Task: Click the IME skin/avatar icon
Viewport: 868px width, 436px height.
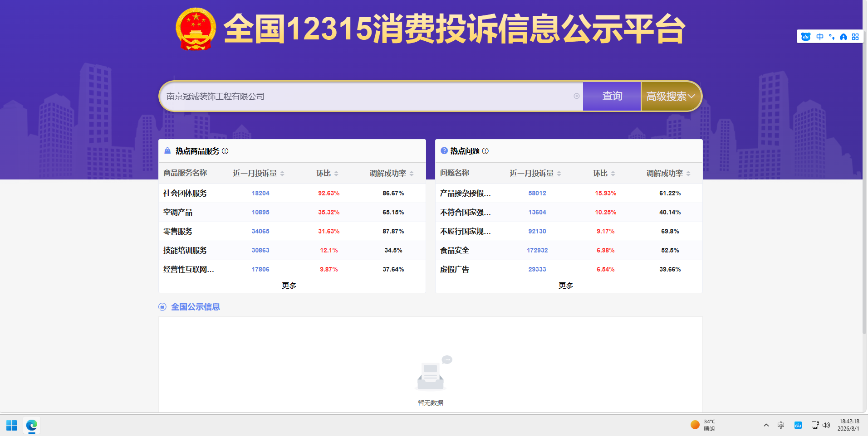Action: point(843,37)
